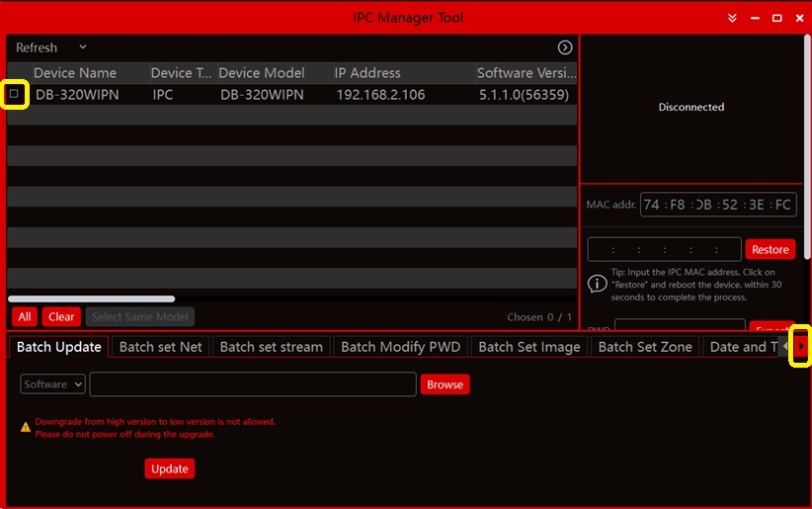Click the circled arrow icon above device list

pos(565,47)
